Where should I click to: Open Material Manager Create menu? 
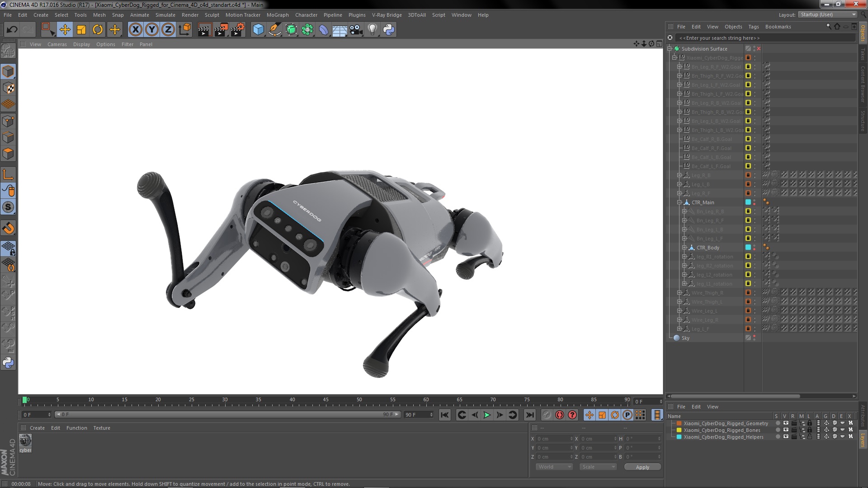point(37,428)
